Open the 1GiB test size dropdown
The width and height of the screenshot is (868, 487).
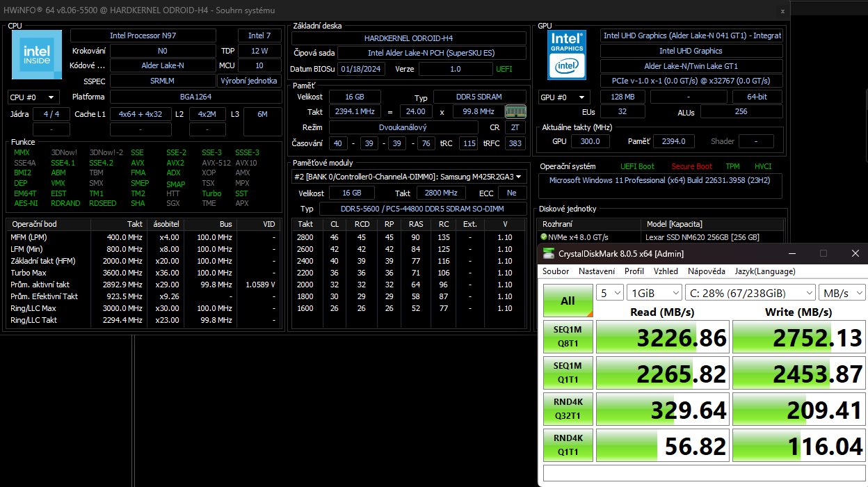pyautogui.click(x=654, y=293)
